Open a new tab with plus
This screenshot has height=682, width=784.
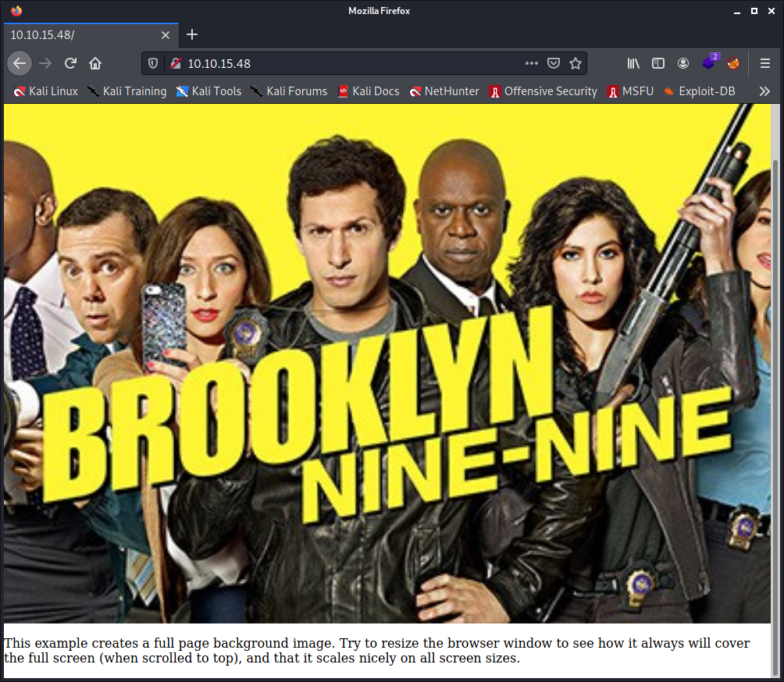coord(192,34)
